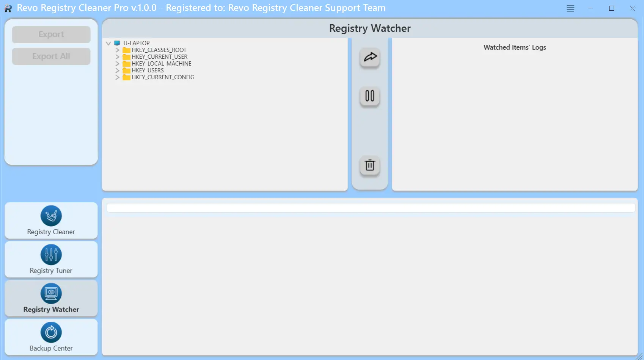Click the empty text field below the tree

coord(371,208)
